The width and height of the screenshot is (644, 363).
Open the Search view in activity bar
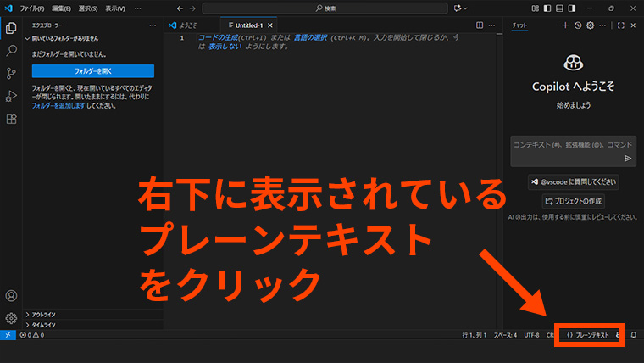coord(11,50)
